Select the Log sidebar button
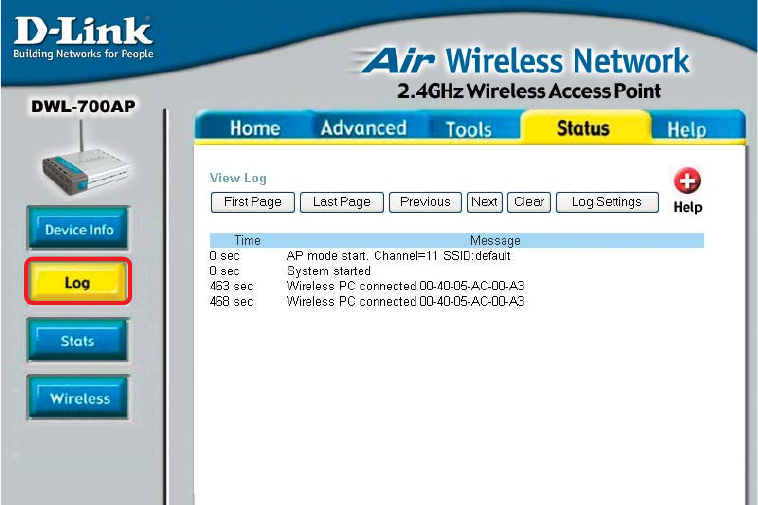 (x=78, y=282)
